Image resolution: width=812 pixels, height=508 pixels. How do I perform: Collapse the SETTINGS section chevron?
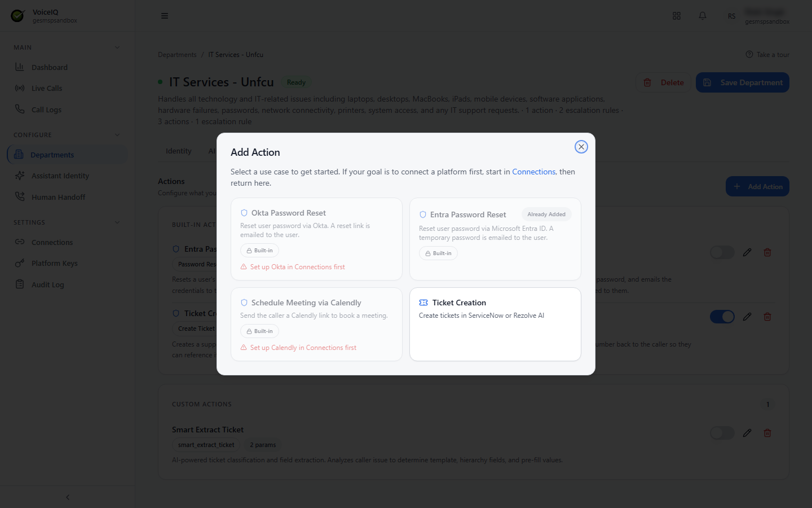point(117,222)
